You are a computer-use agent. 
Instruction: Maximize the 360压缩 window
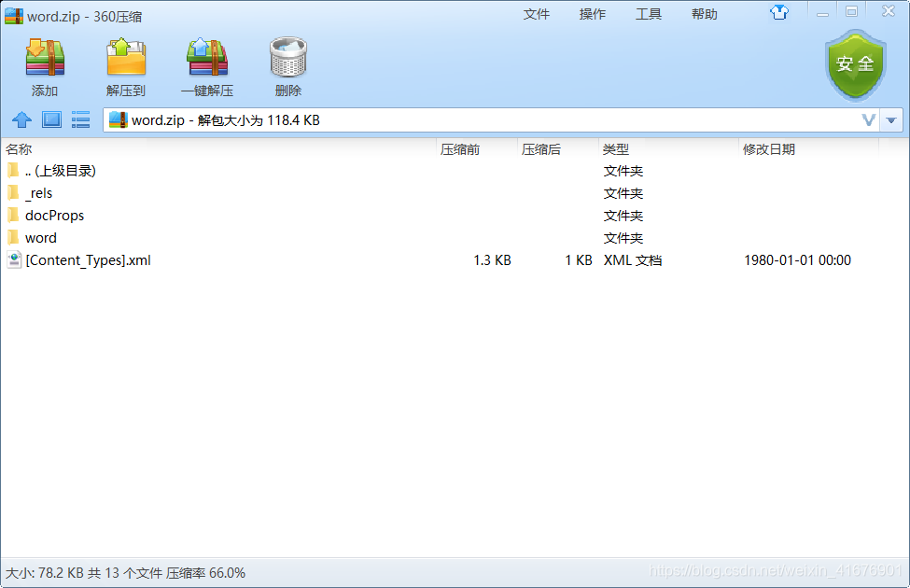point(851,11)
